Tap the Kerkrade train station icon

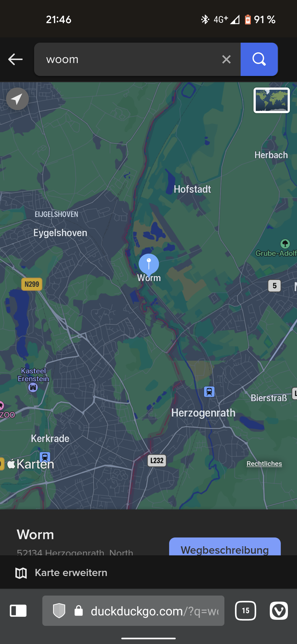click(45, 457)
